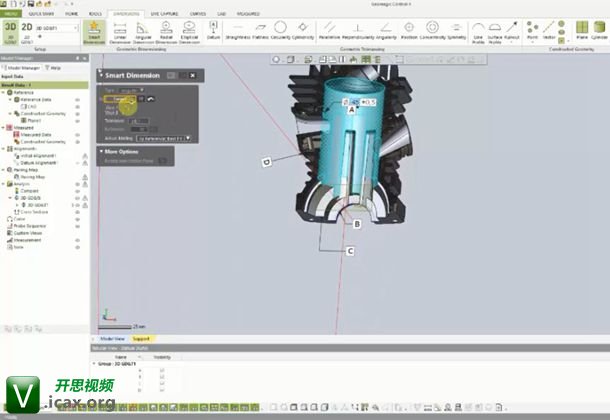Viewport: 610px width, 420px height.
Task: Select the Linear Dimension tool
Action: pos(120,32)
